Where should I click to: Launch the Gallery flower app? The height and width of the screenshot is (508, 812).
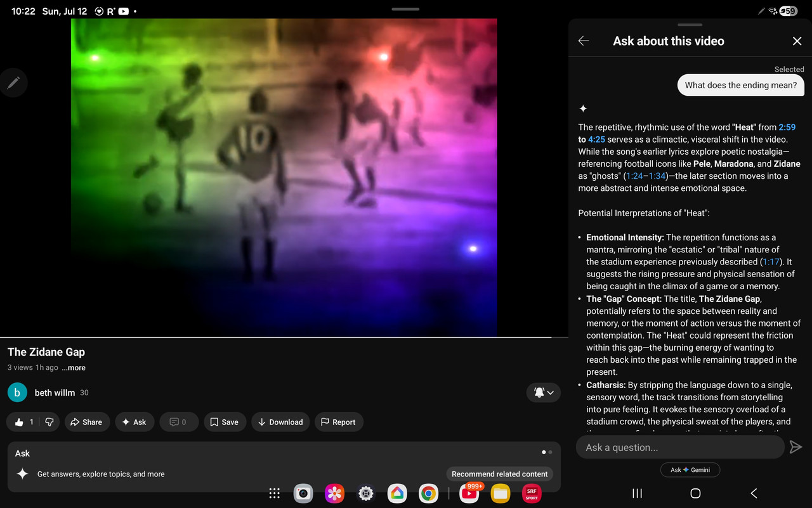(x=334, y=493)
